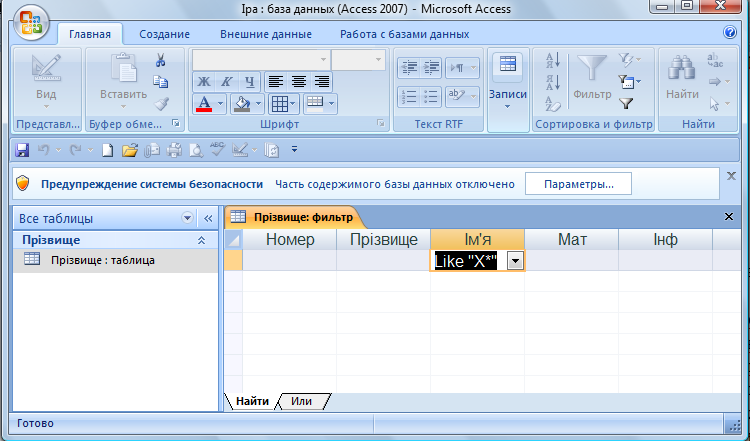
Task: Center align text
Action: click(x=299, y=82)
